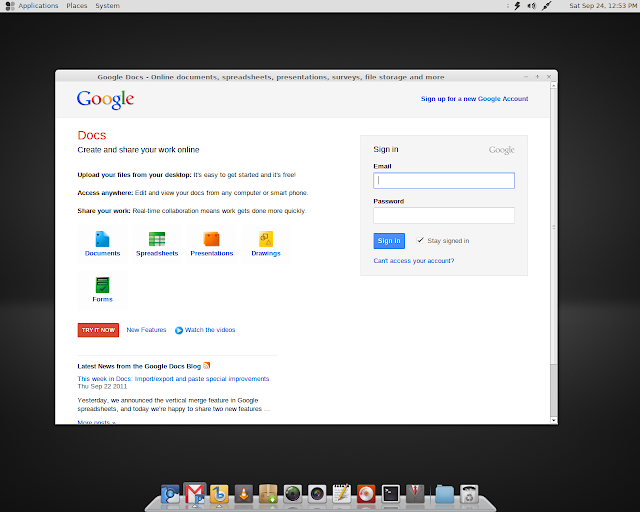Open the New Features link

coord(146,330)
